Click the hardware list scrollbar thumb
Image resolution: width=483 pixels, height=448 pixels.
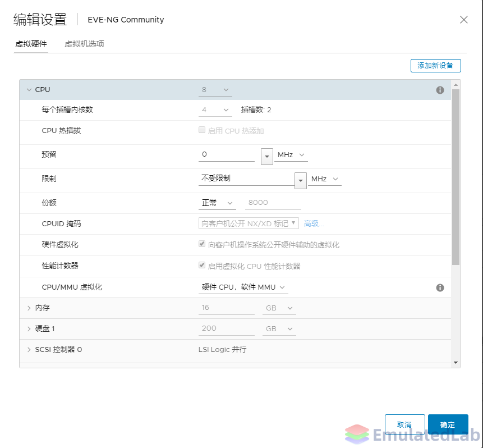click(456, 177)
